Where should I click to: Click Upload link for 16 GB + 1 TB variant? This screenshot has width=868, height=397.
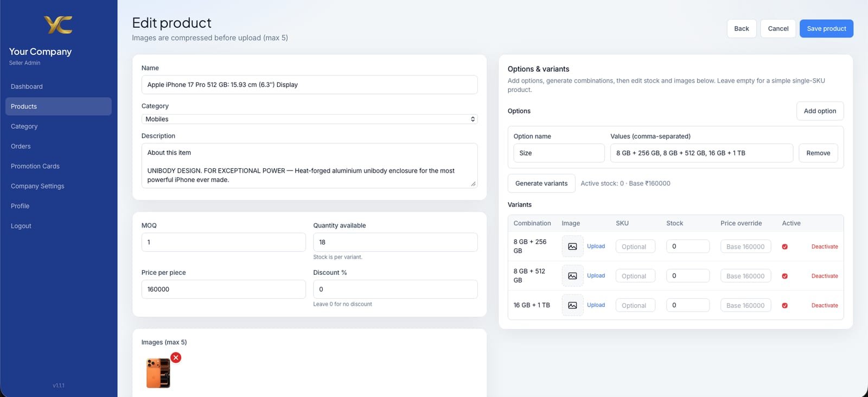click(x=596, y=305)
